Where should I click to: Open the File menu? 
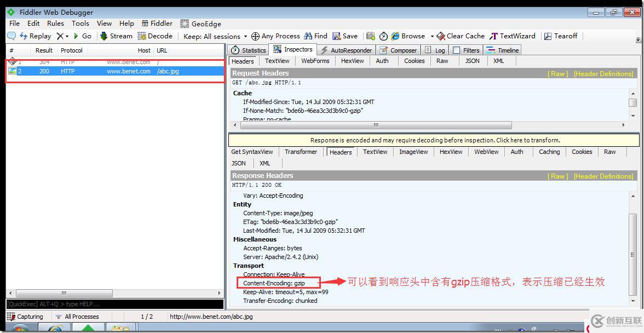pyautogui.click(x=14, y=24)
